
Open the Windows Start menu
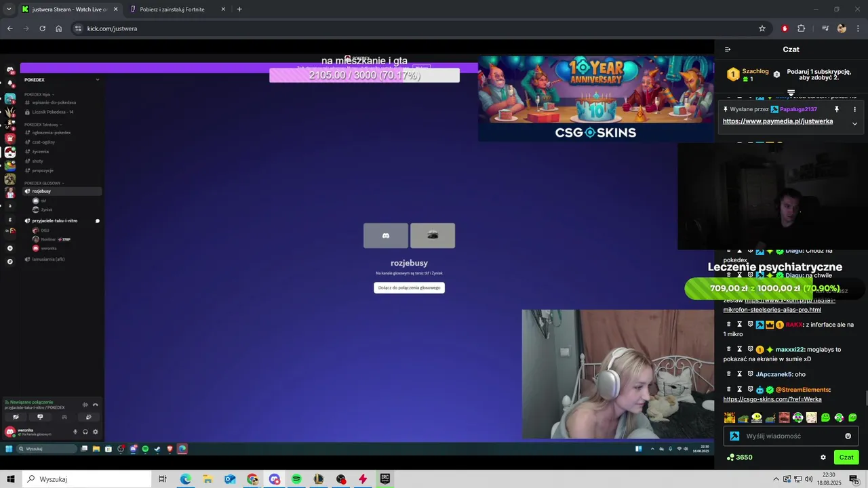coord(11,479)
